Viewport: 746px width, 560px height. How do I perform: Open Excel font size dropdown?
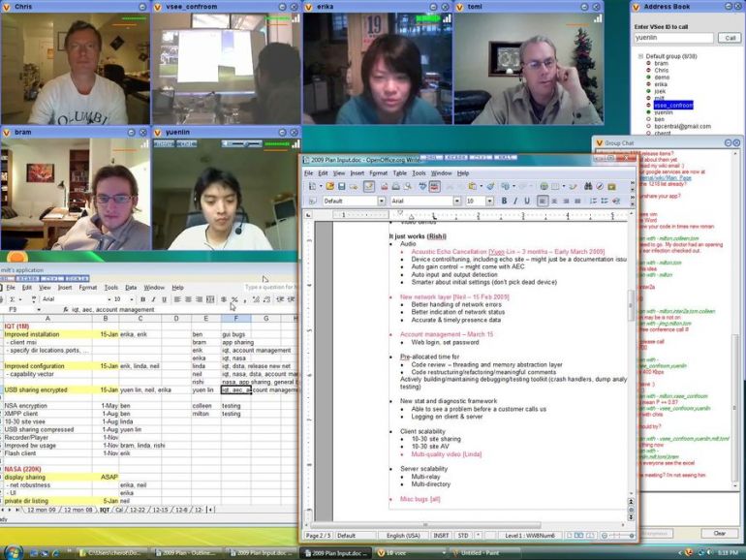pos(132,299)
